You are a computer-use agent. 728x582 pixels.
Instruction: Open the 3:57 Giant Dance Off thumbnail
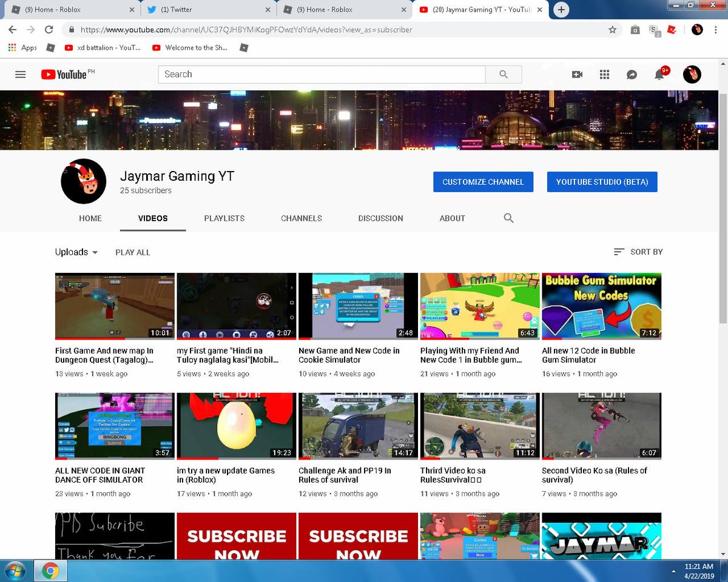point(115,426)
